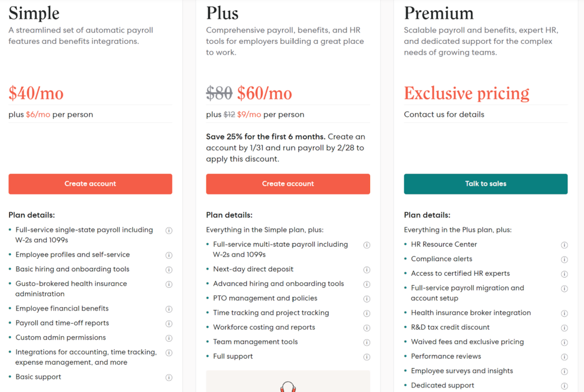Click info icon for PTO management and policies
The image size is (584, 392).
367,298
